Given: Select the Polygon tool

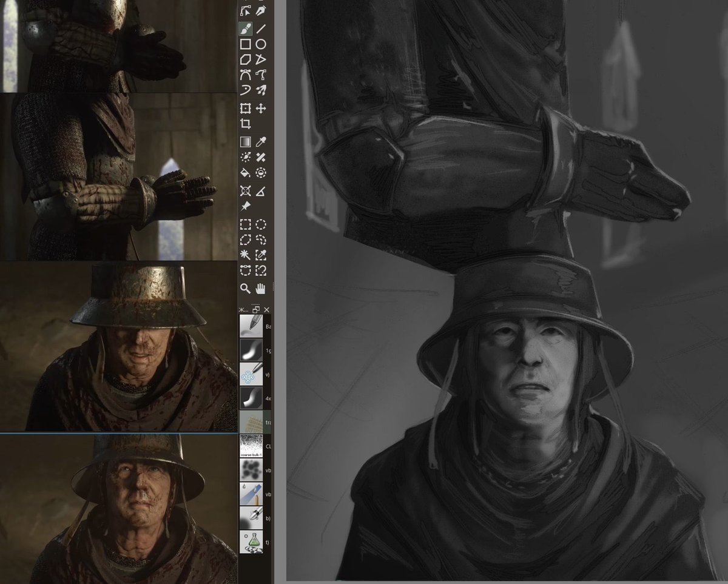Looking at the screenshot, I should click(x=246, y=59).
